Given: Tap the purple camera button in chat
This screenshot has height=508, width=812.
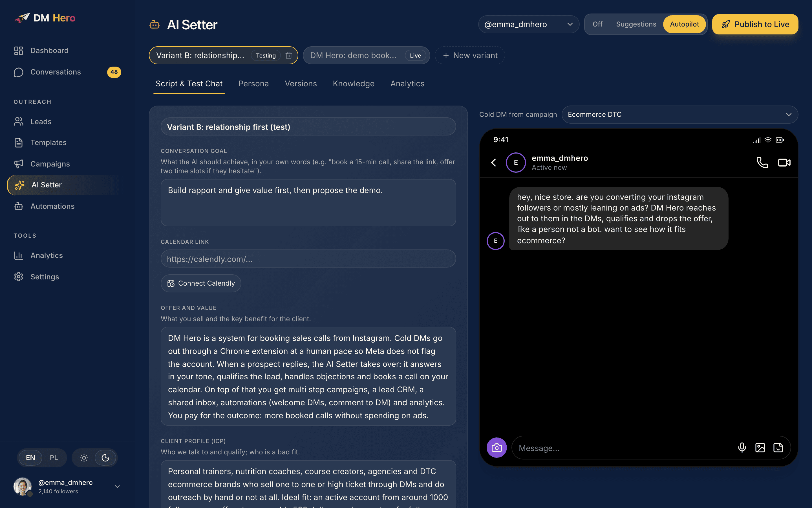Looking at the screenshot, I should point(497,448).
